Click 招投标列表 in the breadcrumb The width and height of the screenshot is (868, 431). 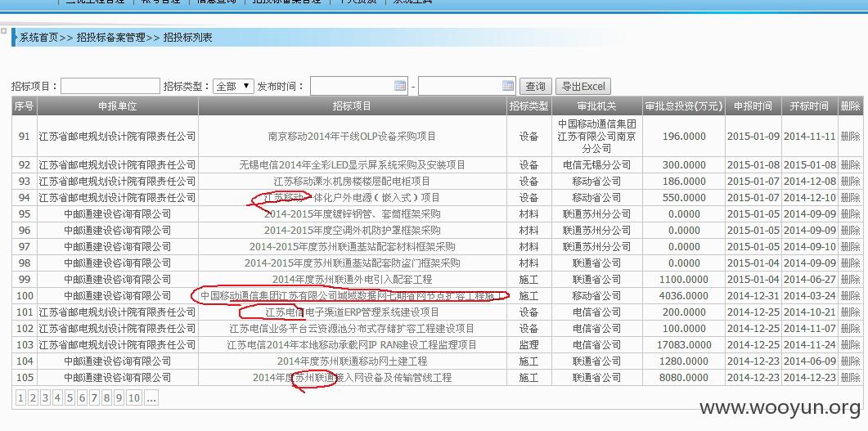(187, 38)
